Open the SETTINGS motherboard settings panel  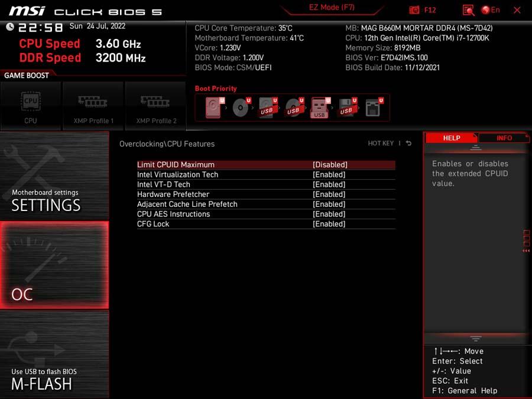[54, 175]
